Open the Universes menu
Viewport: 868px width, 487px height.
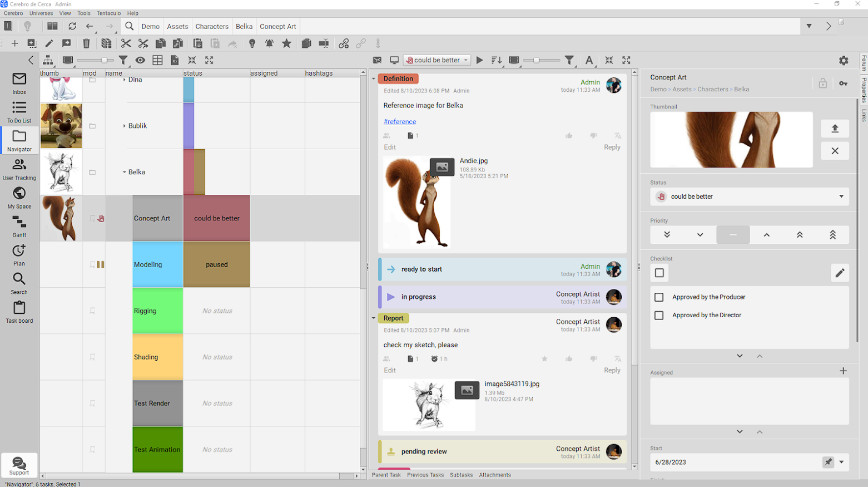click(41, 13)
